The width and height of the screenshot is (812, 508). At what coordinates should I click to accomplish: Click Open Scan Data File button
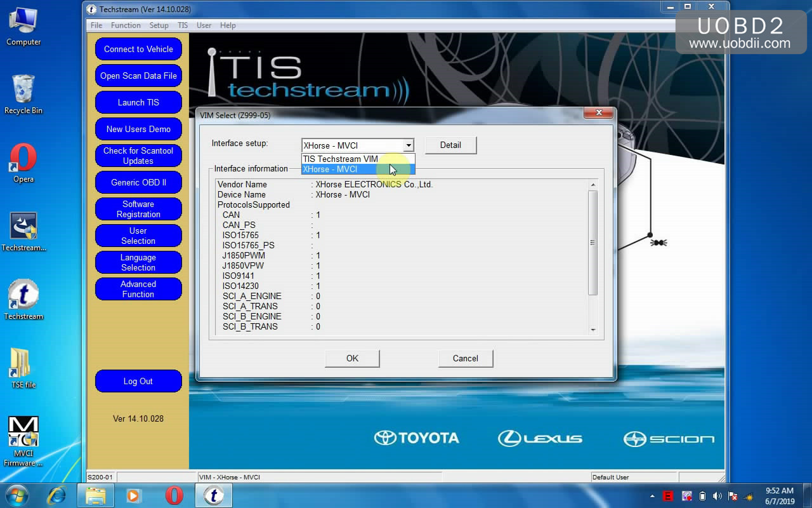point(138,76)
